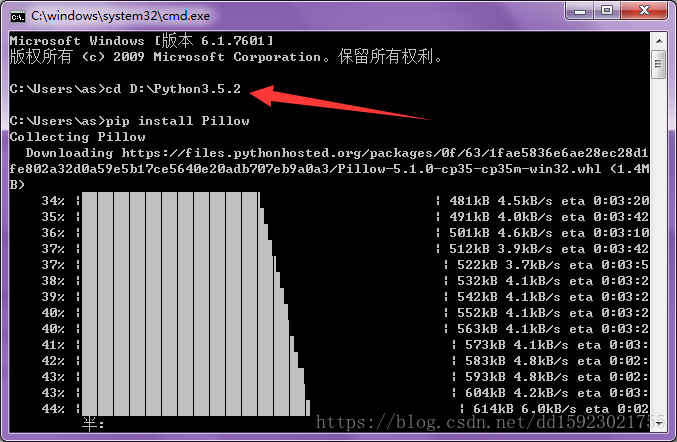Click the 34% progress row label
Image resolution: width=677 pixels, height=442 pixels.
[x=53, y=201]
